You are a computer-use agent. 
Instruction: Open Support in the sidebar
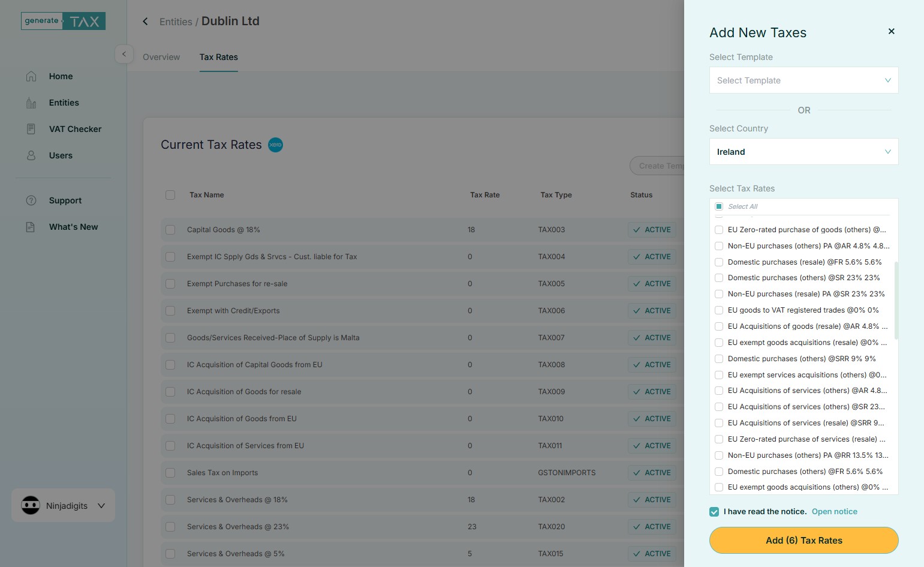(x=65, y=200)
